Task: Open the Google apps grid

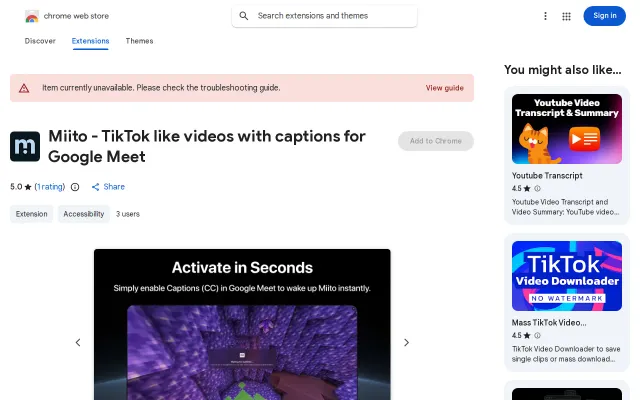Action: pyautogui.click(x=566, y=16)
